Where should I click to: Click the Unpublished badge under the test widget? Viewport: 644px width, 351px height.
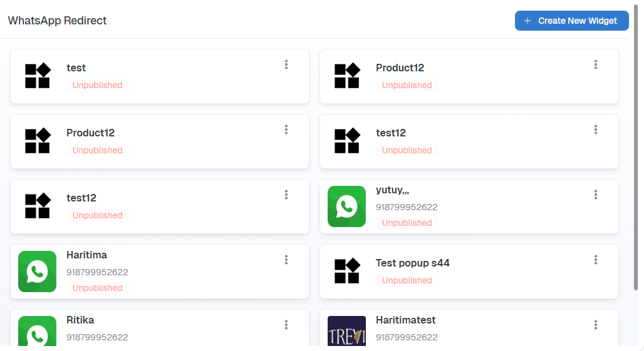[x=97, y=85]
